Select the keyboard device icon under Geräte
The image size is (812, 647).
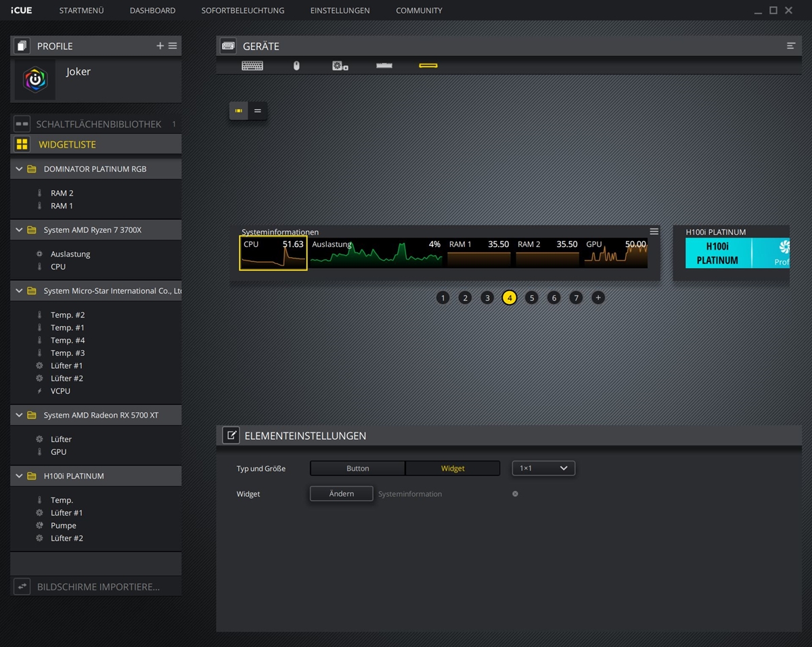coord(252,66)
